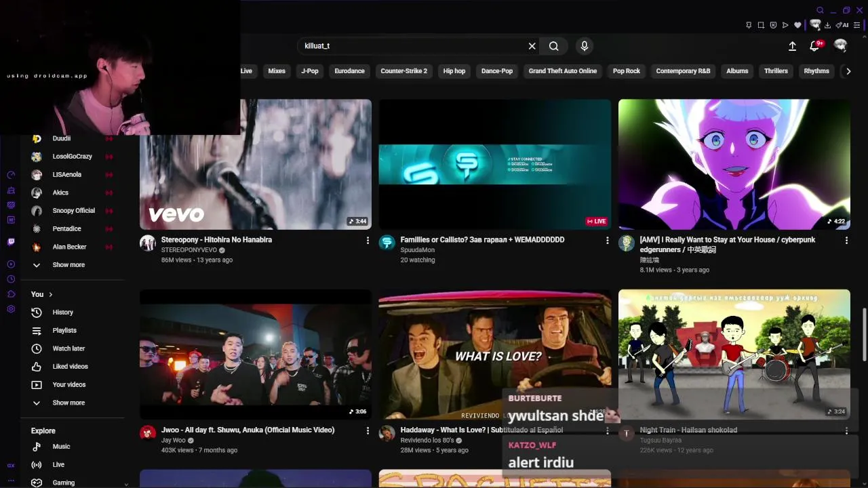Open the LISAenola subscription channel
This screenshot has width=868, height=488.
coord(72,175)
